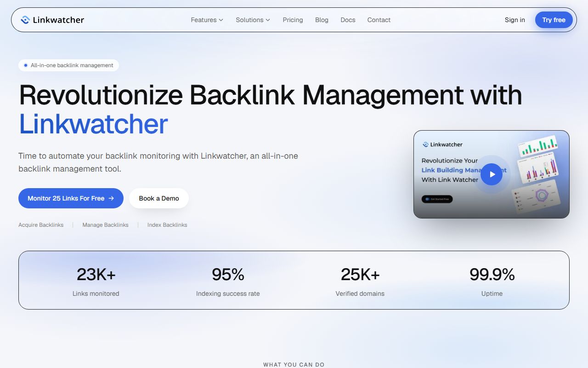Expand the Solutions dropdown menu

[x=253, y=20]
